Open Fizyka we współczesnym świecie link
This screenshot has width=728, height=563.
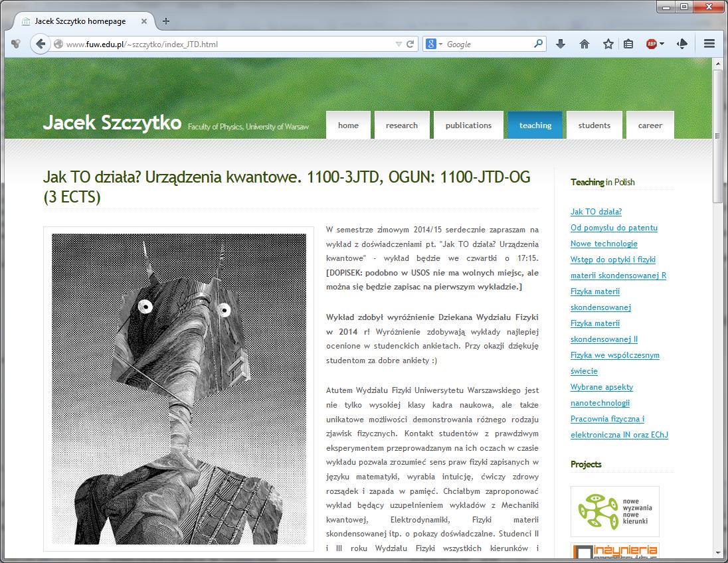[x=614, y=363]
